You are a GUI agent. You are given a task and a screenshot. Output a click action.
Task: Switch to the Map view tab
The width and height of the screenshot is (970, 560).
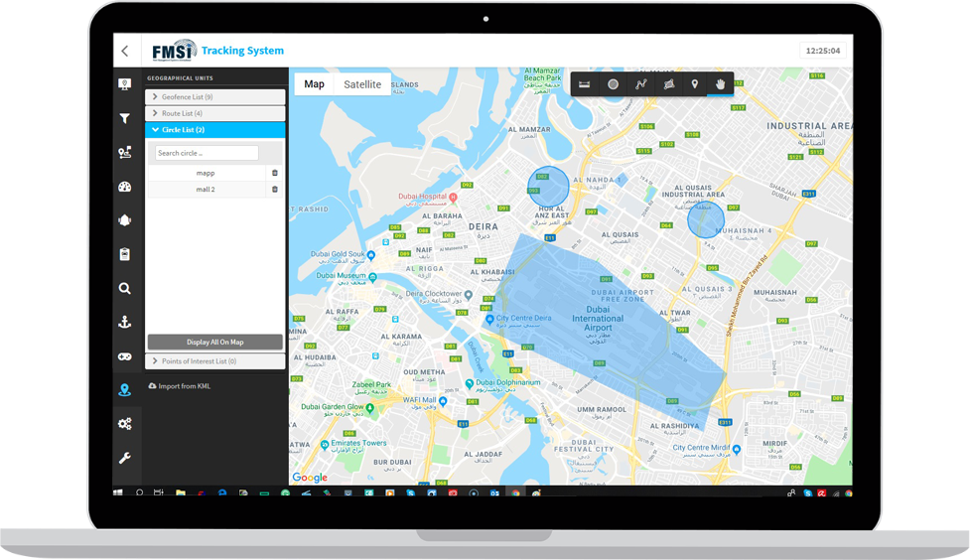point(315,84)
